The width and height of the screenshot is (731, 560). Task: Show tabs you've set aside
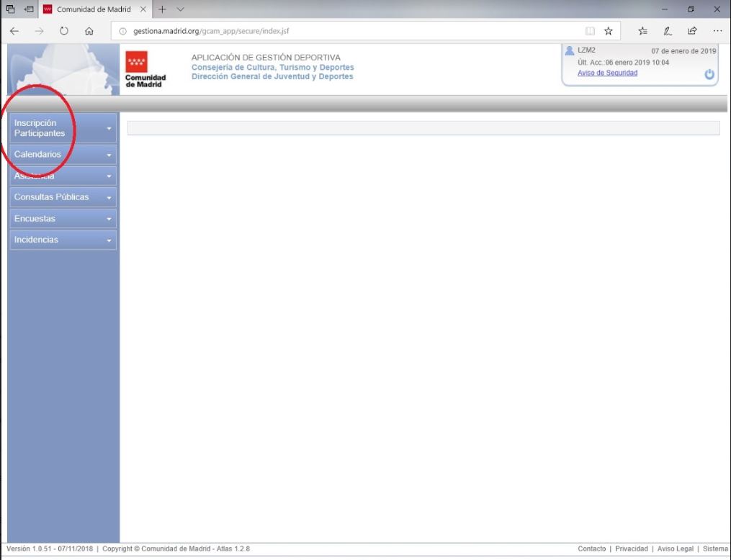pyautogui.click(x=10, y=9)
